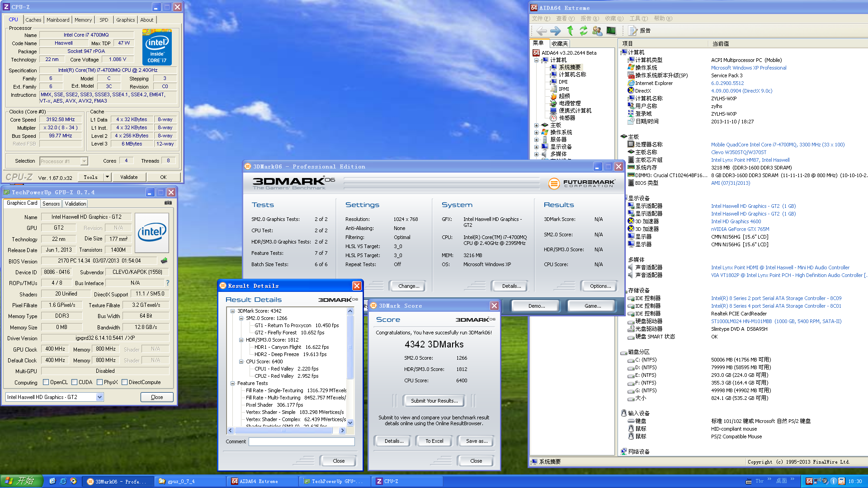Click Intel Core i7 logo in CPU-Z

click(x=157, y=47)
